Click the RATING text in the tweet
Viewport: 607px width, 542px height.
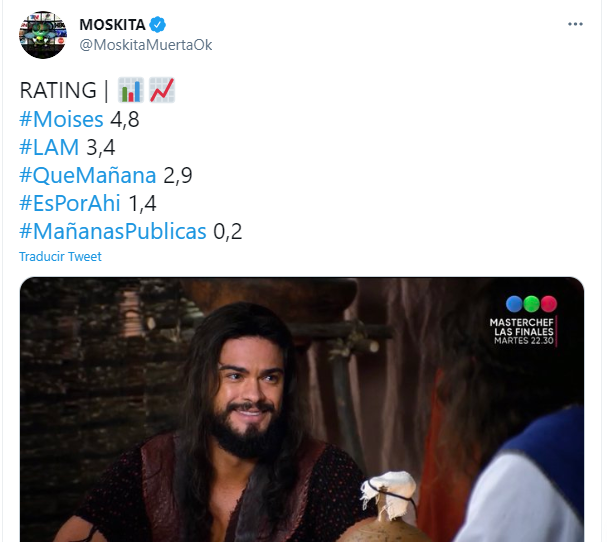(58, 90)
